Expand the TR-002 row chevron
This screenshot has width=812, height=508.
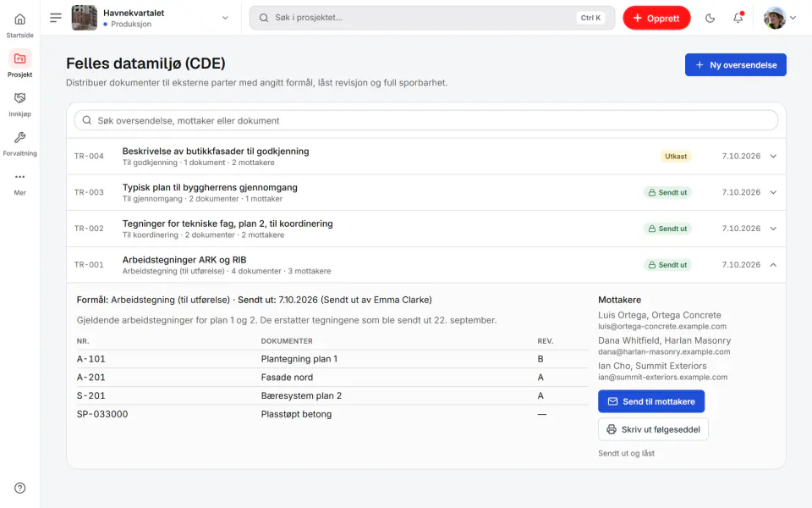tap(773, 229)
